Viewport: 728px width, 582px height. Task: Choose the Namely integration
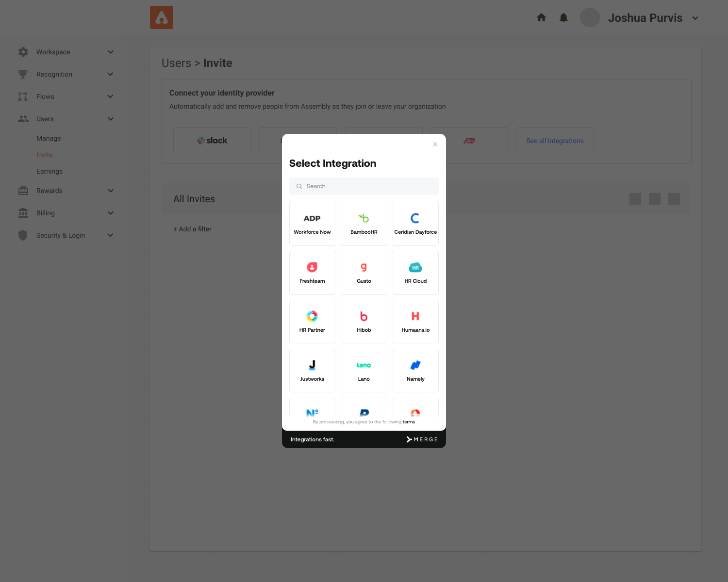click(415, 371)
